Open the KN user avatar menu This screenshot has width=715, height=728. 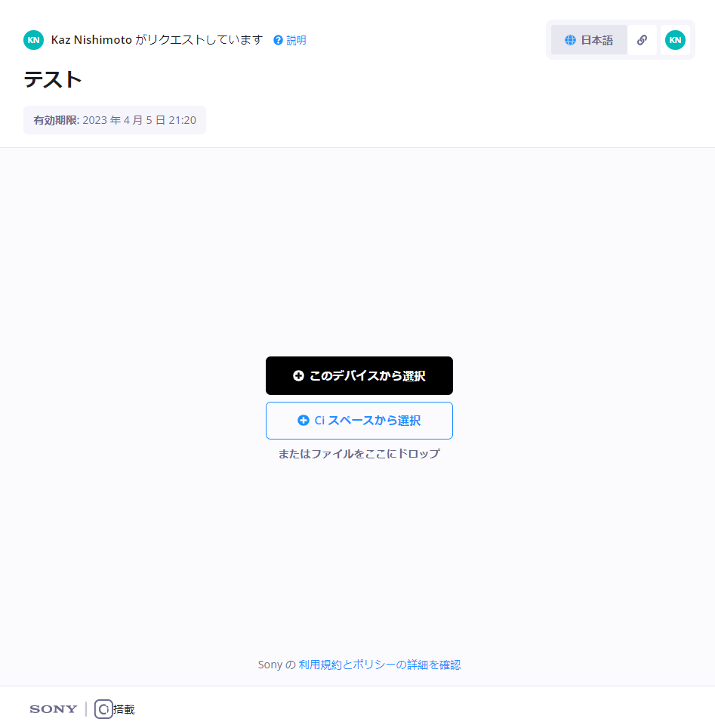coord(675,40)
